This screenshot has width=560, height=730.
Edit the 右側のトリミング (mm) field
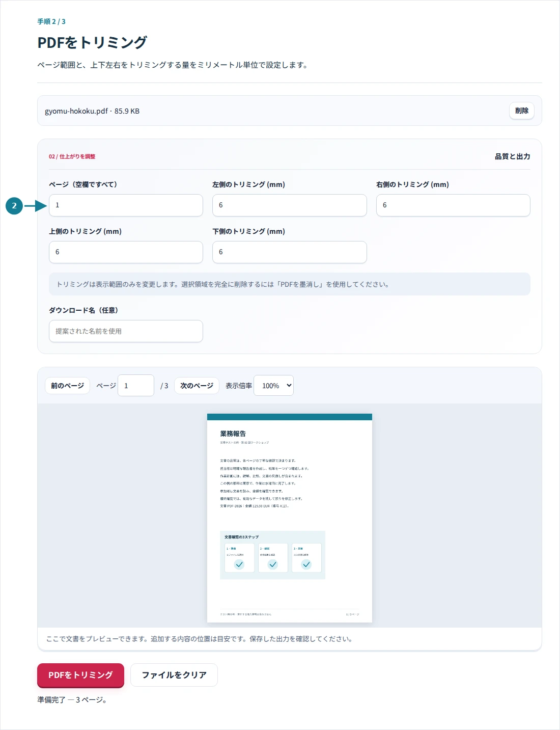(453, 205)
